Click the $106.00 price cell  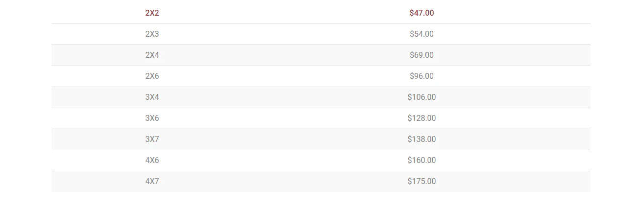click(421, 97)
